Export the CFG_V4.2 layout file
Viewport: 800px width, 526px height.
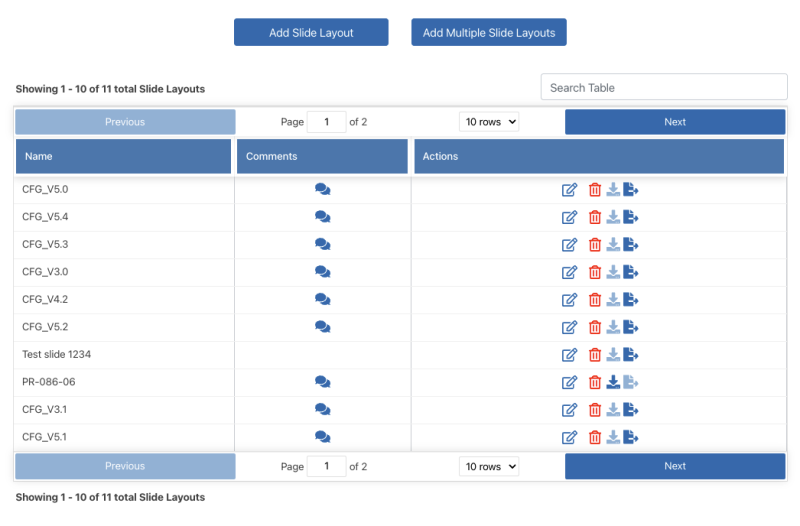tap(631, 299)
